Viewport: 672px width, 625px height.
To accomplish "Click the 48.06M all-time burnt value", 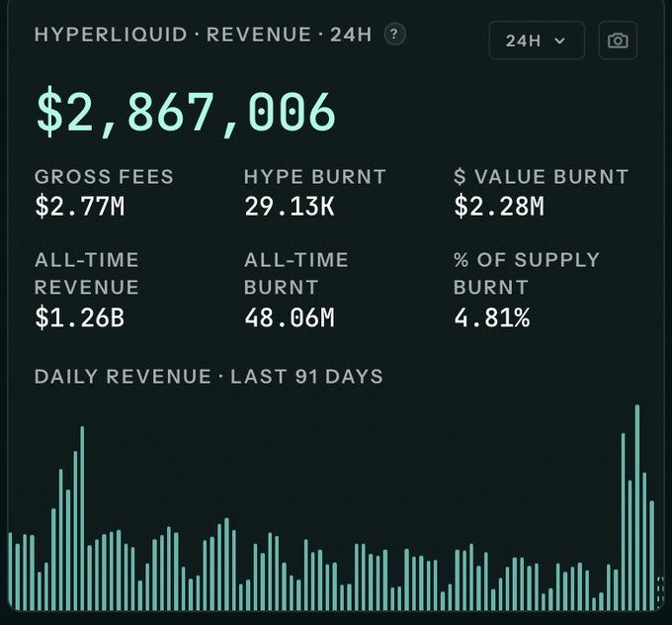I will pos(290,317).
